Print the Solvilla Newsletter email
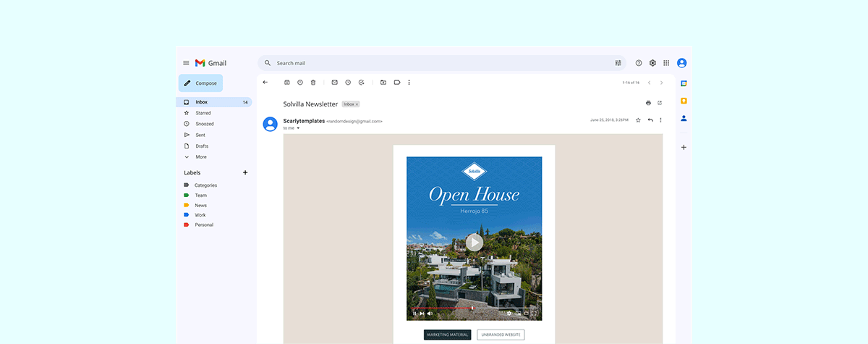 pyautogui.click(x=648, y=103)
